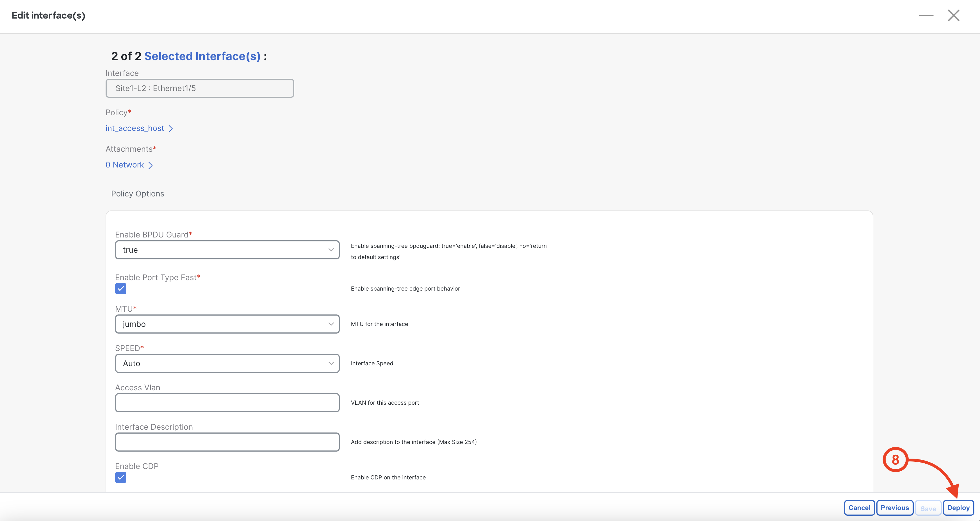Expand the Enable BPDU Guard dropdown
The width and height of the screenshot is (980, 521).
227,250
